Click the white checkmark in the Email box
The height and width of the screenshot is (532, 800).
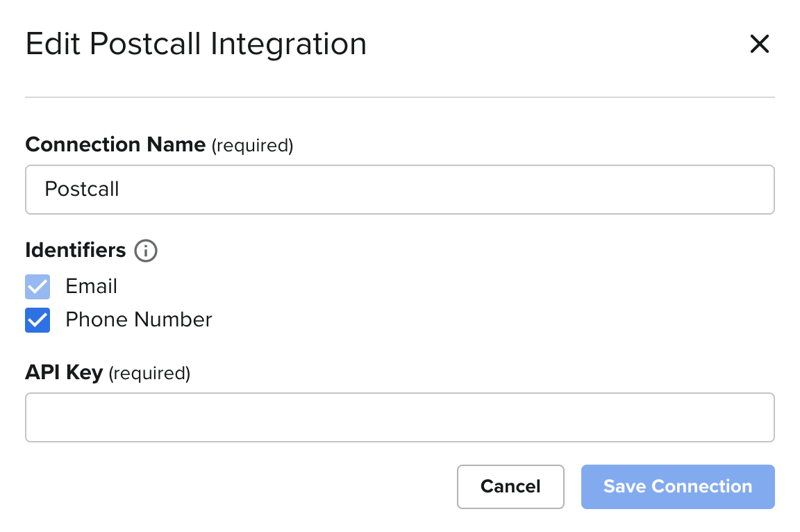[x=37, y=287]
